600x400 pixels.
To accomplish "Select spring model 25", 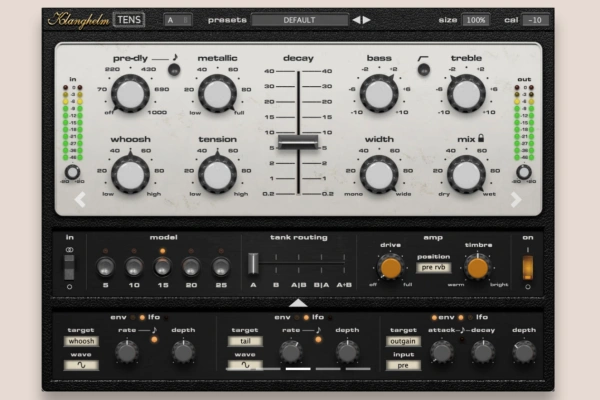I will pyautogui.click(x=221, y=267).
